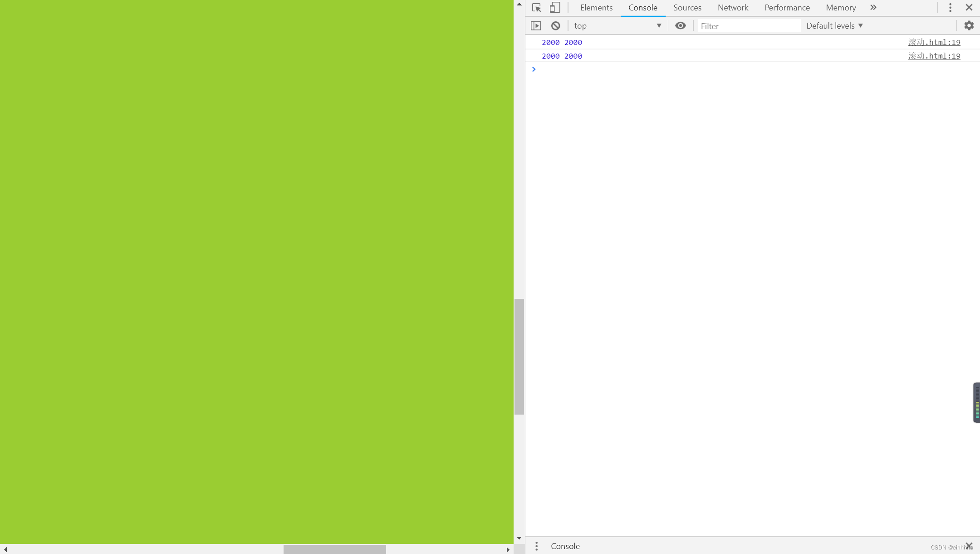Image resolution: width=980 pixels, height=554 pixels.
Task: Toggle live expression eye icon
Action: click(680, 26)
